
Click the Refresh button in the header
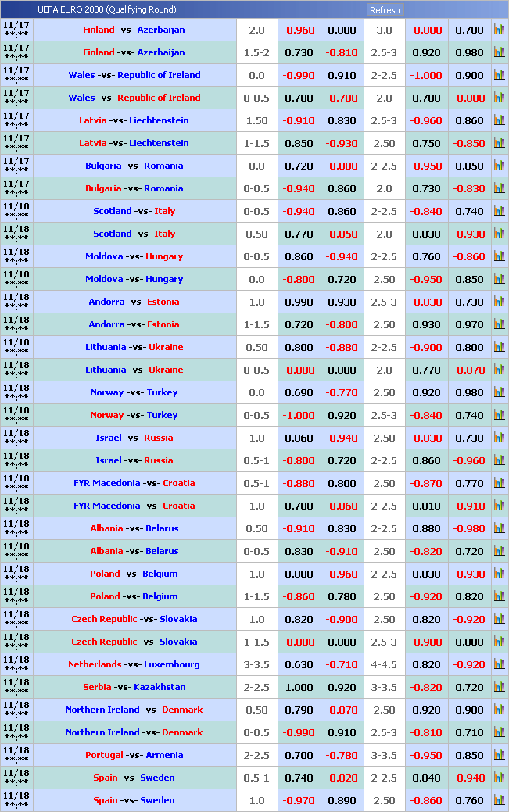point(384,10)
